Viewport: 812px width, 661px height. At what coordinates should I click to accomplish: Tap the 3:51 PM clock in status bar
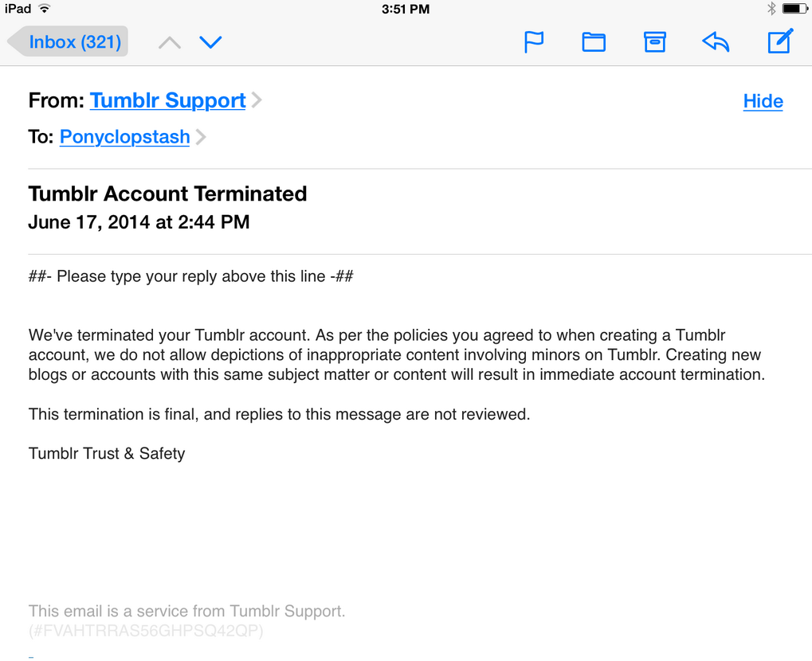[x=406, y=10]
